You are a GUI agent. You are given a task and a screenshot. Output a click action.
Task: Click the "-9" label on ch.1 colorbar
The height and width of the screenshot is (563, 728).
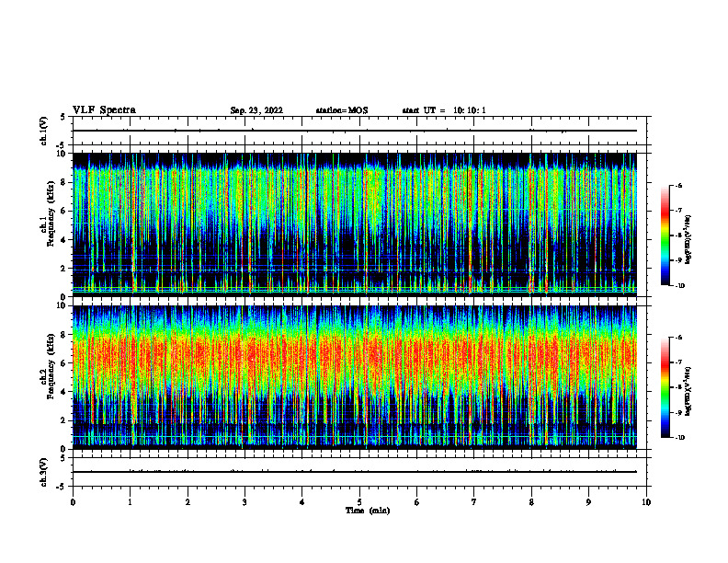(678, 260)
